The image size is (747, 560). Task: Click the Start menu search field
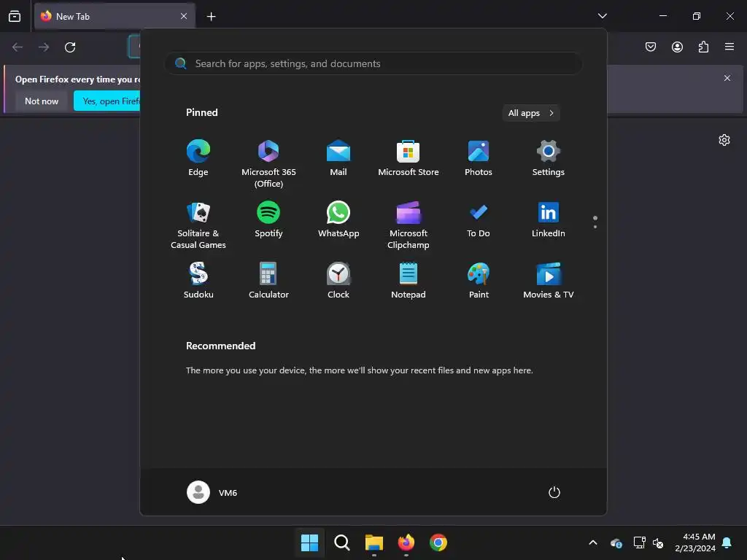tap(373, 63)
